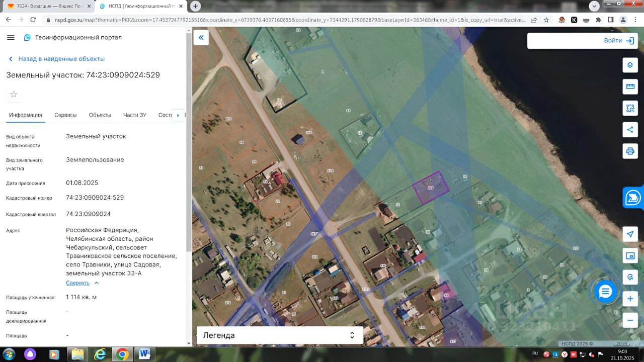Image resolution: width=644 pixels, height=362 pixels.
Task: Open Chrome tab search dropdown
Action: (594, 6)
